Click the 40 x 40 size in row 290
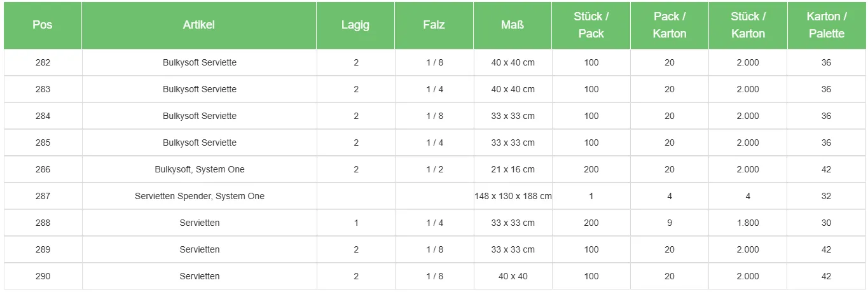The image size is (868, 292). click(x=513, y=276)
